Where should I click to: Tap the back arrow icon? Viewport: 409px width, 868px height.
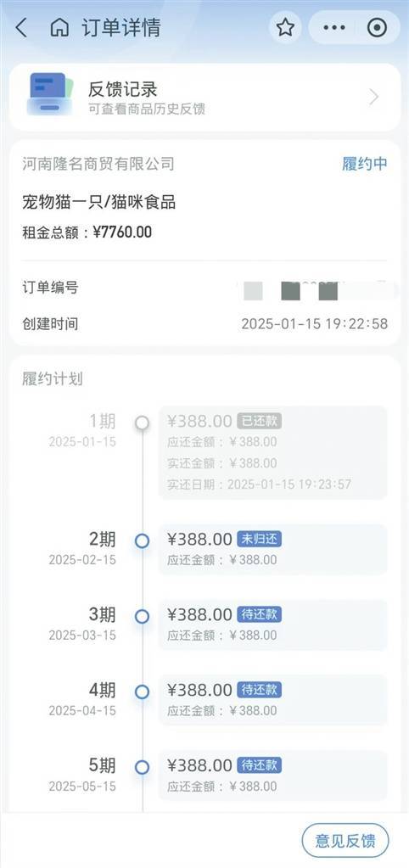point(21,27)
